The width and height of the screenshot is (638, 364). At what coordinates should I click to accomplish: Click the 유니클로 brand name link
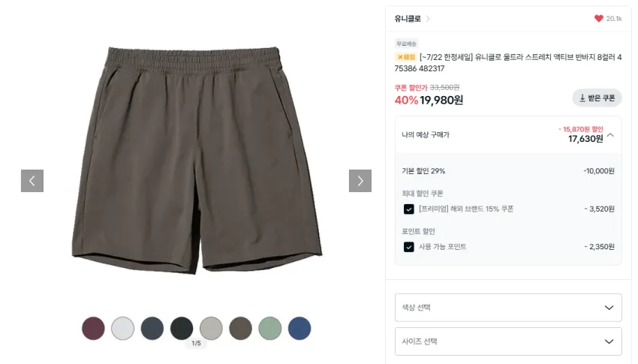coord(408,19)
